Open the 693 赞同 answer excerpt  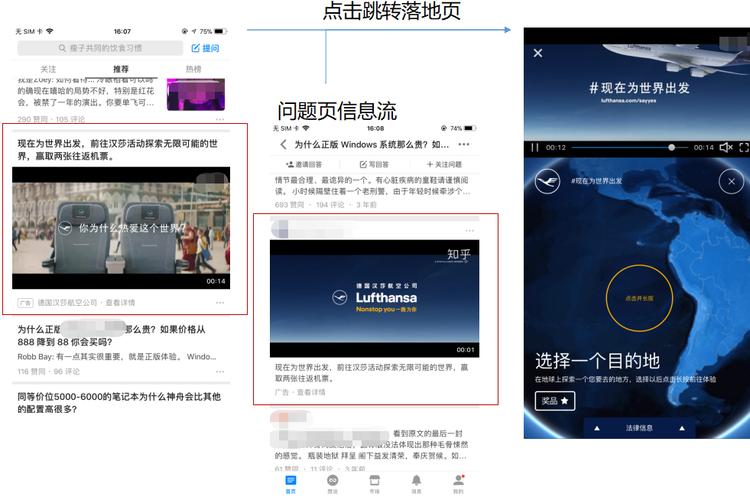tap(372, 186)
